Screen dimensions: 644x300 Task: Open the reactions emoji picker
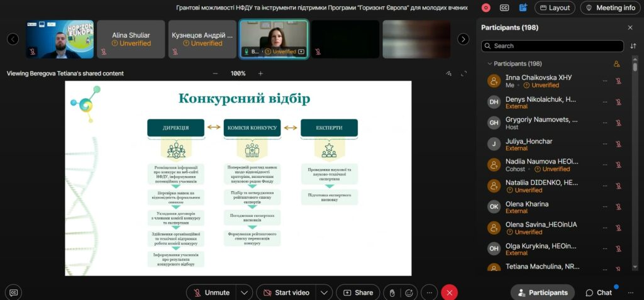click(409, 292)
